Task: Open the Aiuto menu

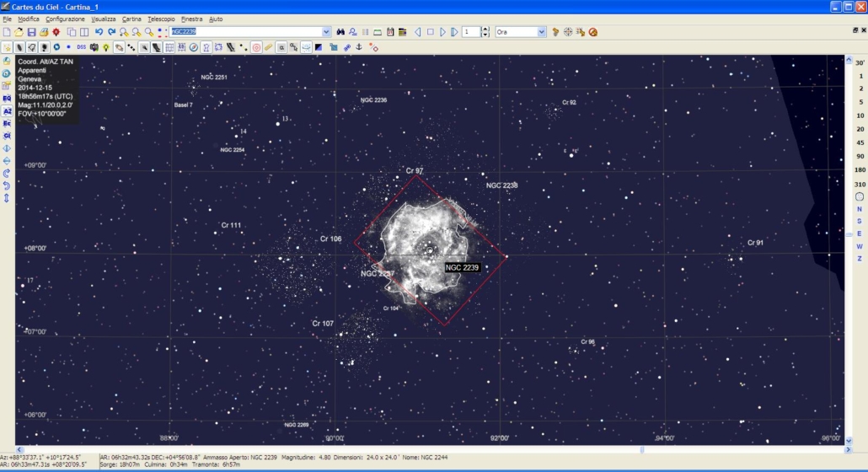Action: point(216,19)
